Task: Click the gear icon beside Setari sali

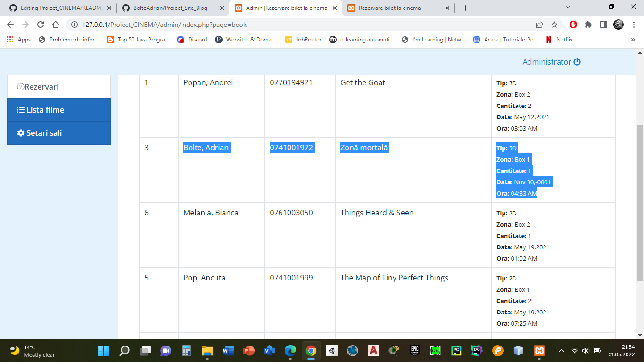Action: (x=21, y=133)
